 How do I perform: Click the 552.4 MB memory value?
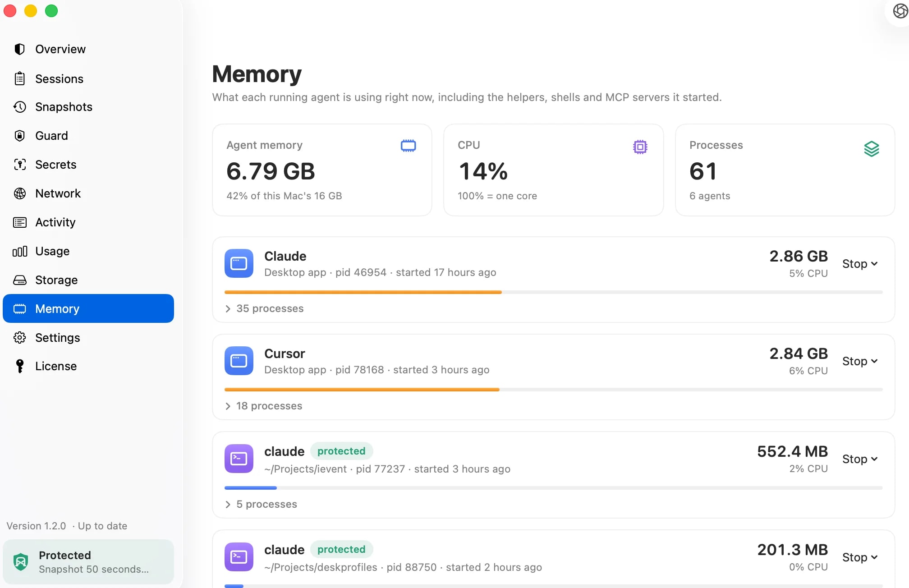(x=792, y=451)
